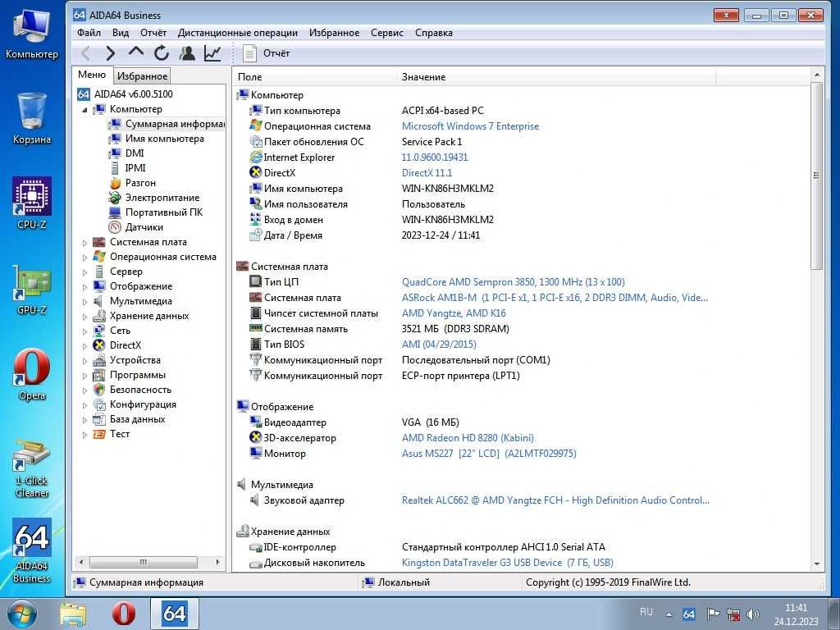Open the Asus MS227 monitor link
Image resolution: width=840 pixels, height=630 pixels.
click(x=489, y=454)
